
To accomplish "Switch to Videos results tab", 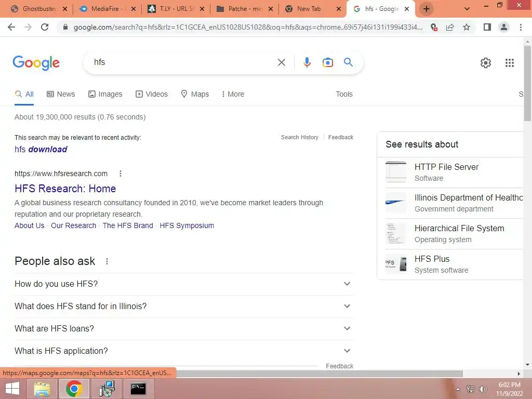I will [152, 94].
